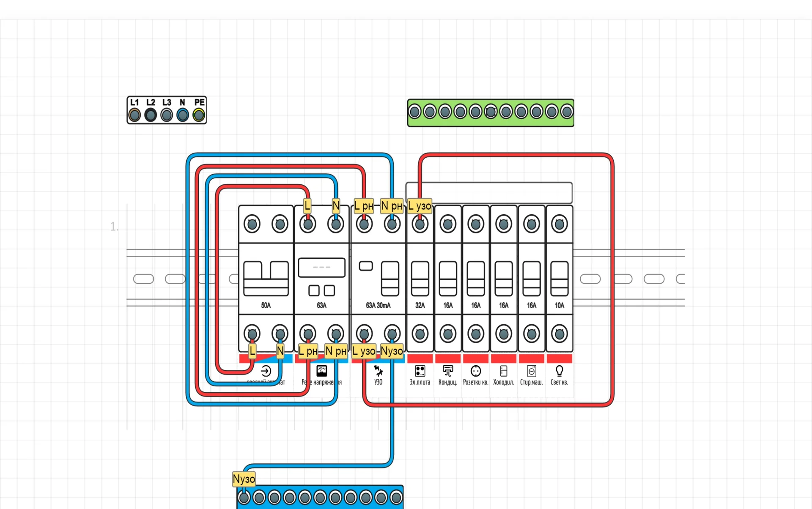812x509 pixels.
Task: Toggle the 32A Эл.плита breaker switch
Action: pos(420,279)
